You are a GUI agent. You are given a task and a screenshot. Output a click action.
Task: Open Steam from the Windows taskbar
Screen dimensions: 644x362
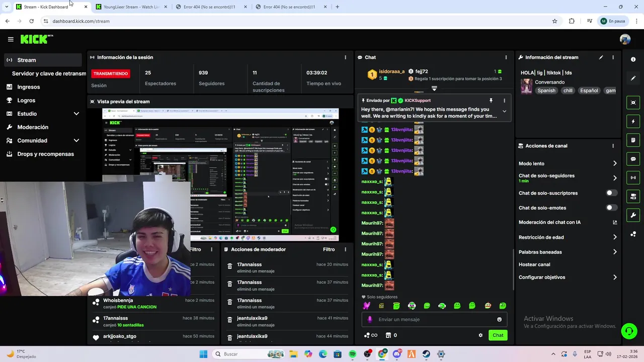(426, 354)
